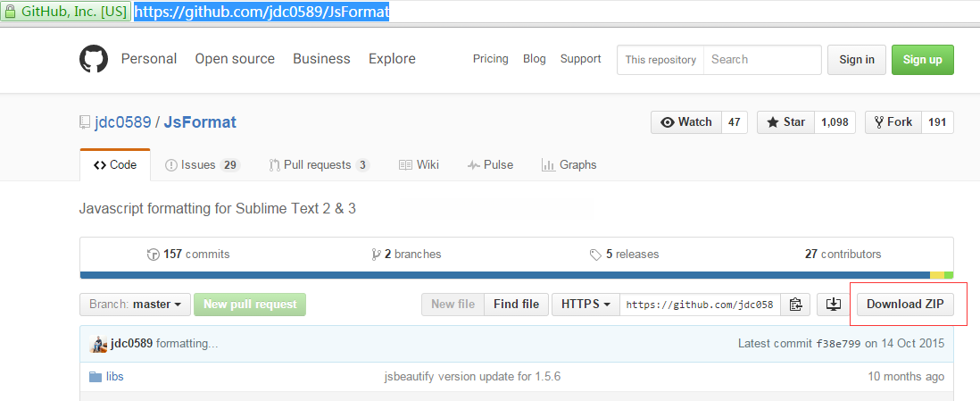Viewport: 980px width, 401px height.
Task: Open the Graphs tab
Action: 569,165
